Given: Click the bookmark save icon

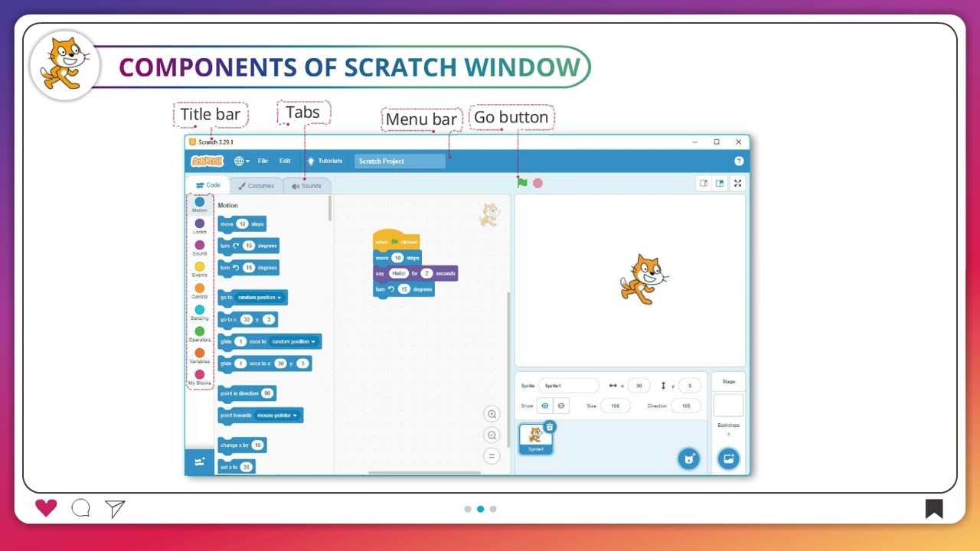Looking at the screenshot, I should pos(934,509).
